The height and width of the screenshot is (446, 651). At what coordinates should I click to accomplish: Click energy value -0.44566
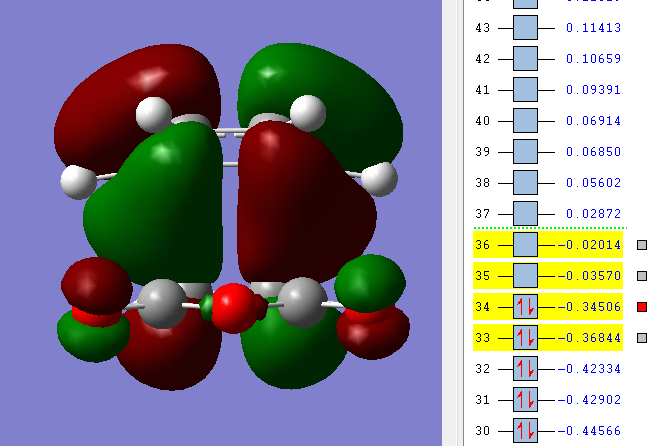(589, 431)
